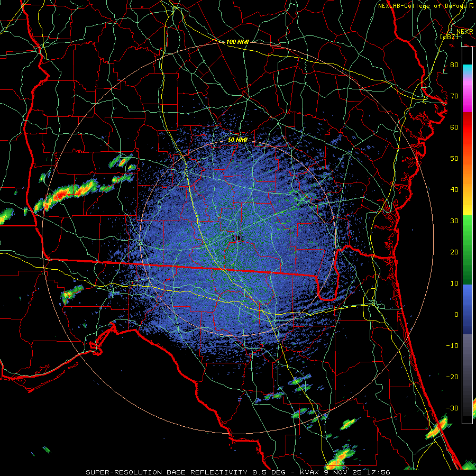This screenshot has width=476, height=476.
Task: Click the KVAX station ID in caption
Action: tap(309, 472)
